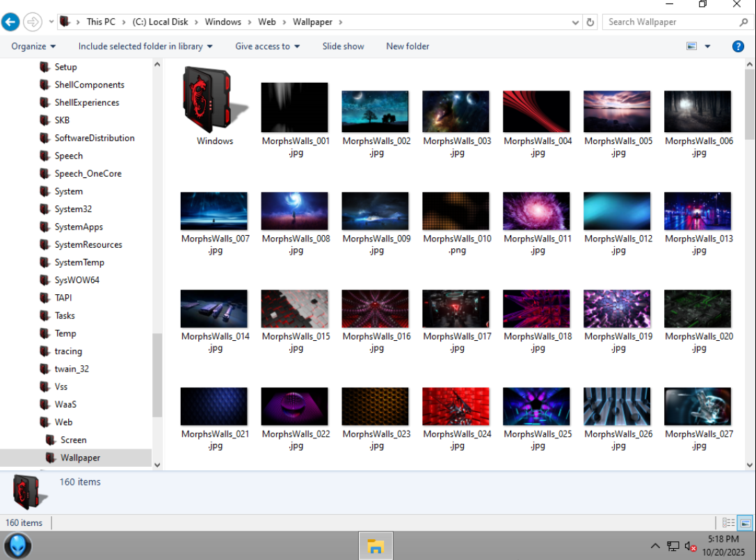Select SystemApps folder in tree
The image size is (756, 560).
pos(79,227)
